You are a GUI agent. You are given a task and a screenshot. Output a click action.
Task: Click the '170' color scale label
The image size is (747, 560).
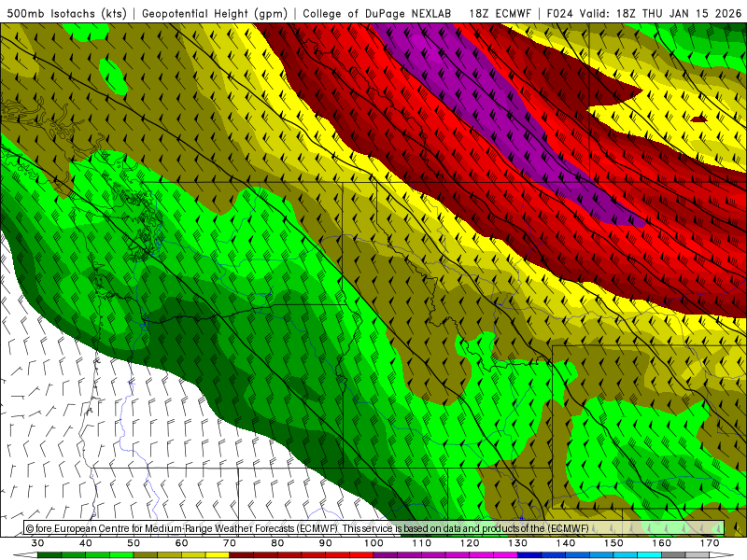pos(710,543)
